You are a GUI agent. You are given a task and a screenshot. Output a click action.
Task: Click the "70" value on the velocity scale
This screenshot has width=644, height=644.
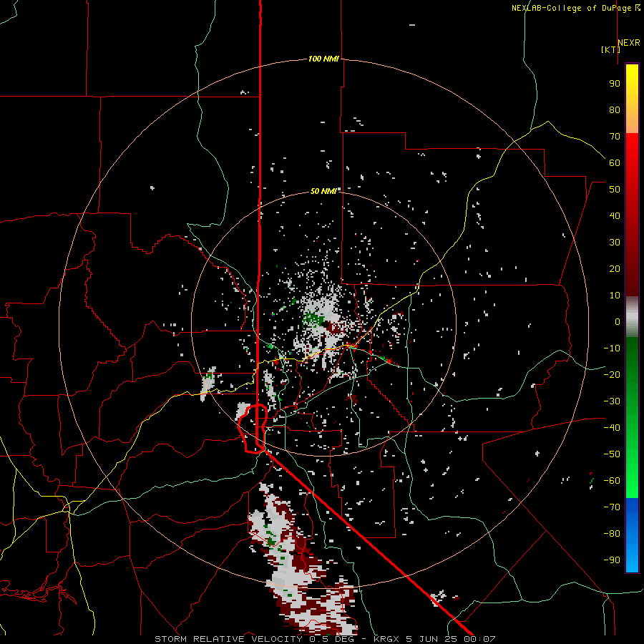(x=615, y=137)
